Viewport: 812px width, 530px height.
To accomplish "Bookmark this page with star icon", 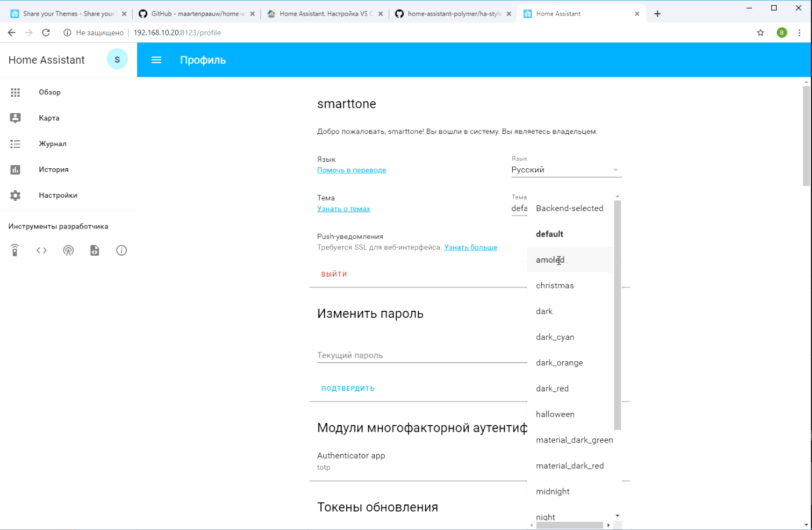I will [x=760, y=32].
